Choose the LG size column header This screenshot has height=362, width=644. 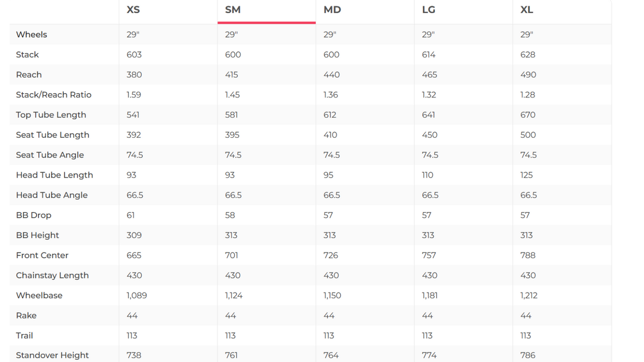429,10
